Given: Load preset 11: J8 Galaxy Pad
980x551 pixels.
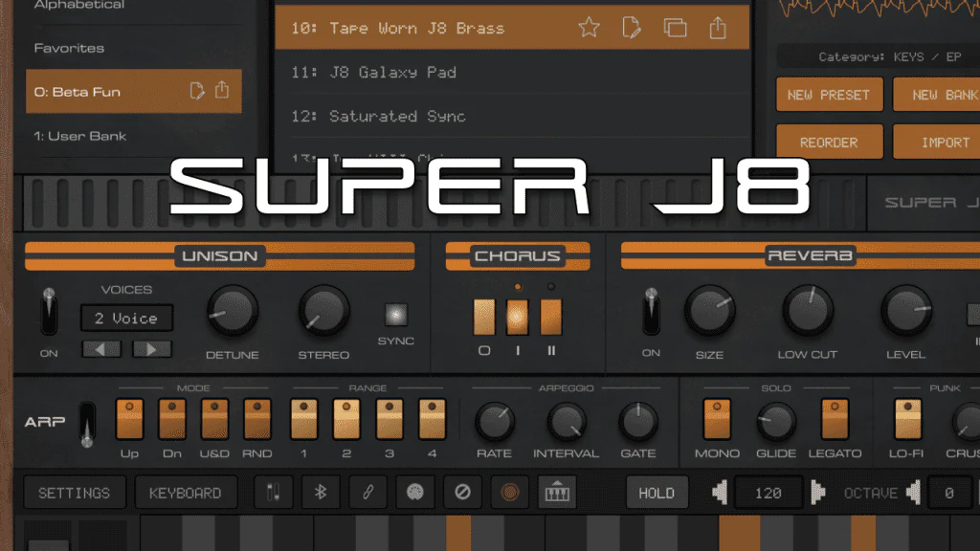Looking at the screenshot, I should tap(513, 72).
